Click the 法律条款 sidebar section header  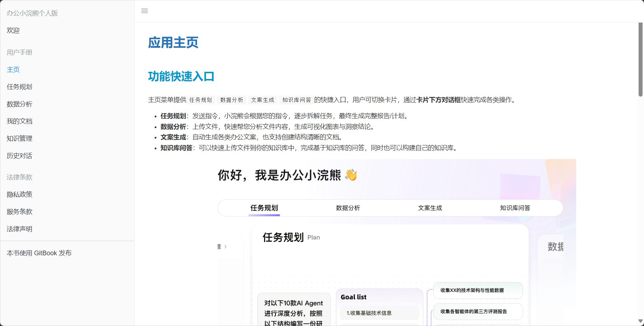19,177
